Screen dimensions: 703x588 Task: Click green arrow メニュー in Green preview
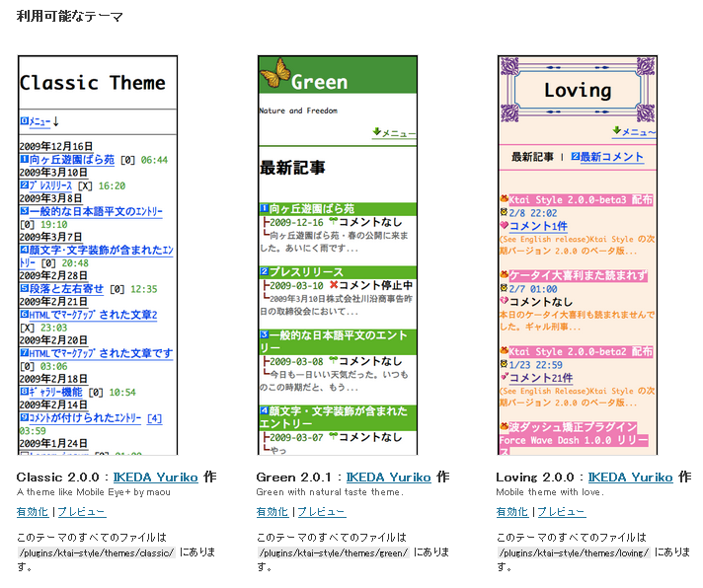pyautogui.click(x=393, y=132)
